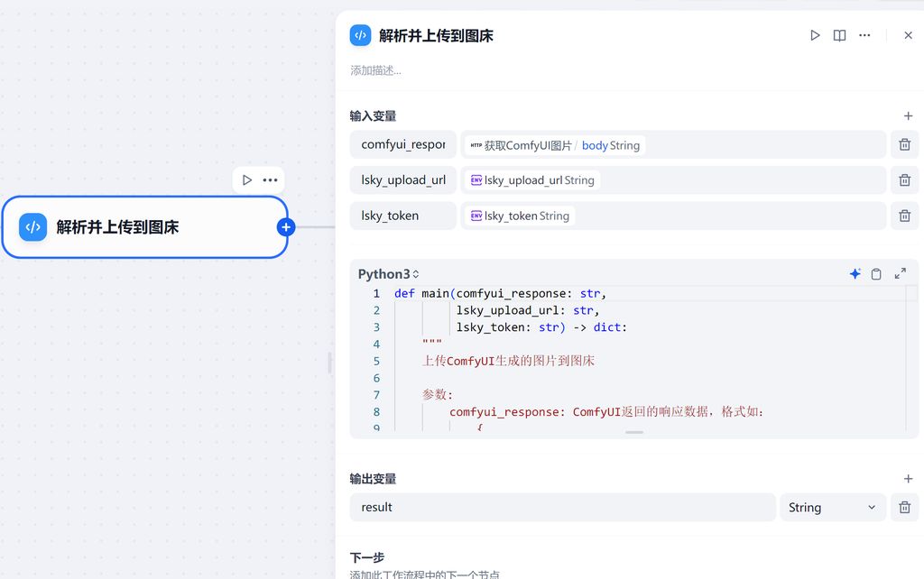
Task: Run this step with the panel play icon
Action: coord(815,35)
